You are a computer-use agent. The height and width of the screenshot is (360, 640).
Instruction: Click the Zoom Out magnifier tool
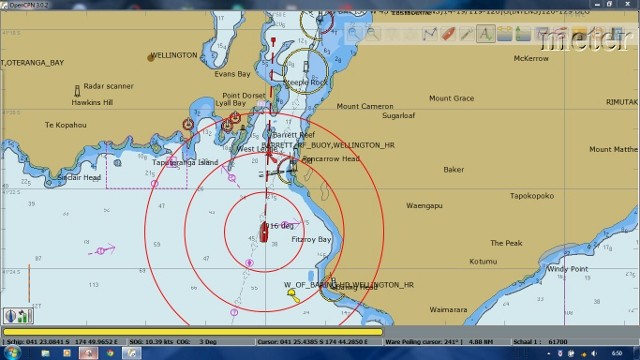[372, 33]
